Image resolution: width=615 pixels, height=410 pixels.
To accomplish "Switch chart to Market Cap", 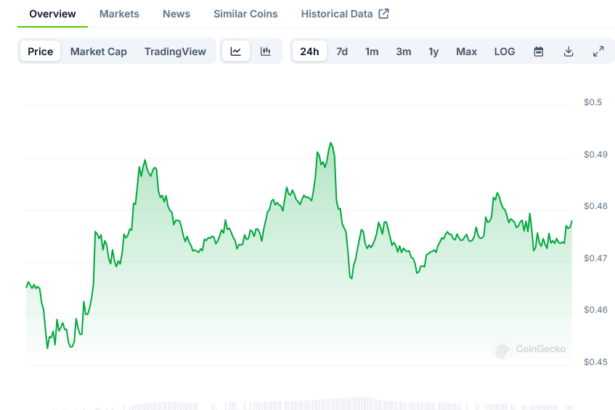I will [98, 51].
